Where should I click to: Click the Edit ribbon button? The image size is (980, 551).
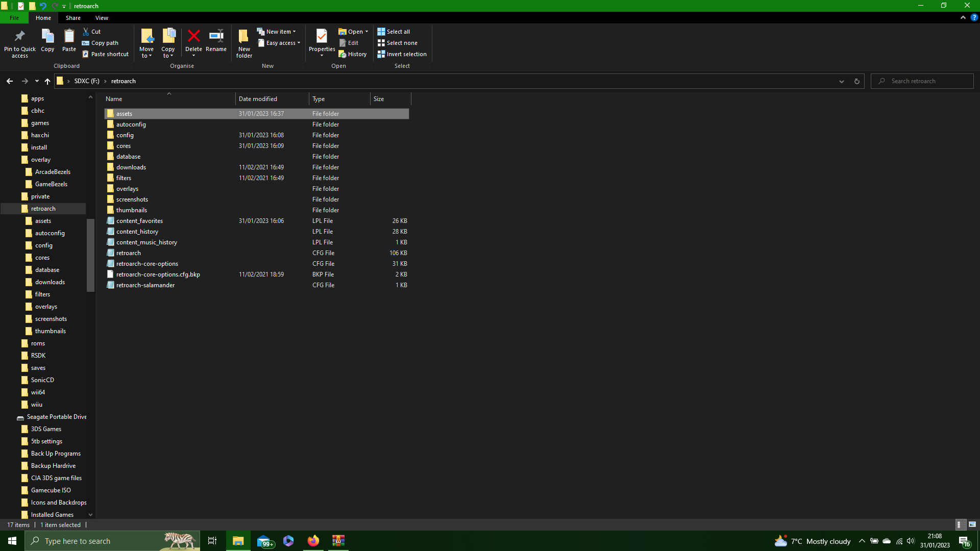click(x=349, y=43)
